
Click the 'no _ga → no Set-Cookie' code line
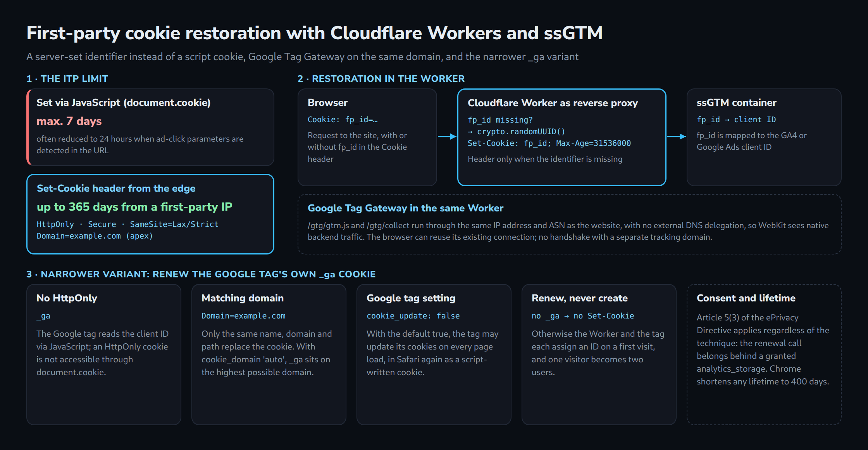[583, 316]
